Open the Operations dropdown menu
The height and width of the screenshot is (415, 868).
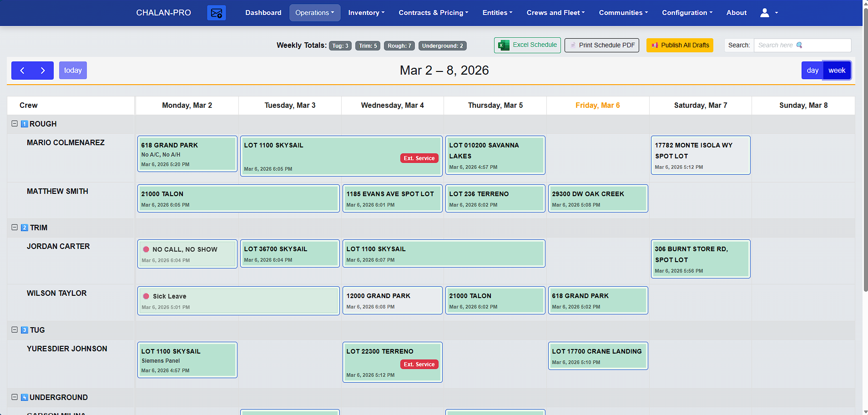(314, 12)
